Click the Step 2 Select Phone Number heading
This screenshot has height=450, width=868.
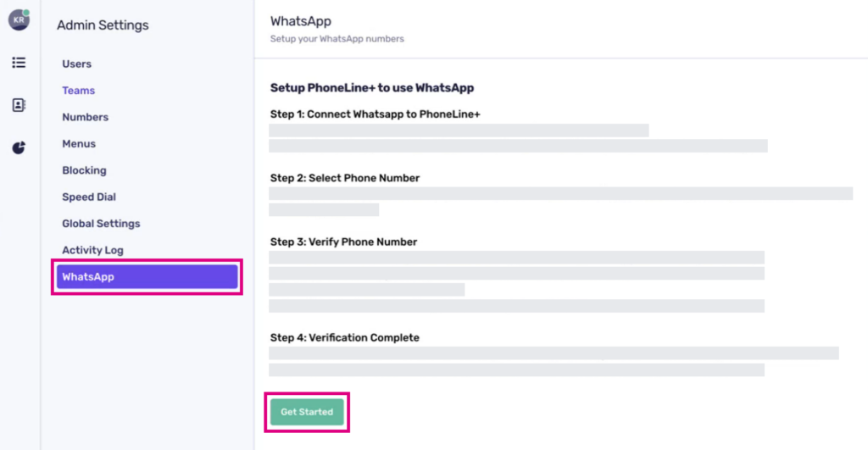[x=345, y=178]
